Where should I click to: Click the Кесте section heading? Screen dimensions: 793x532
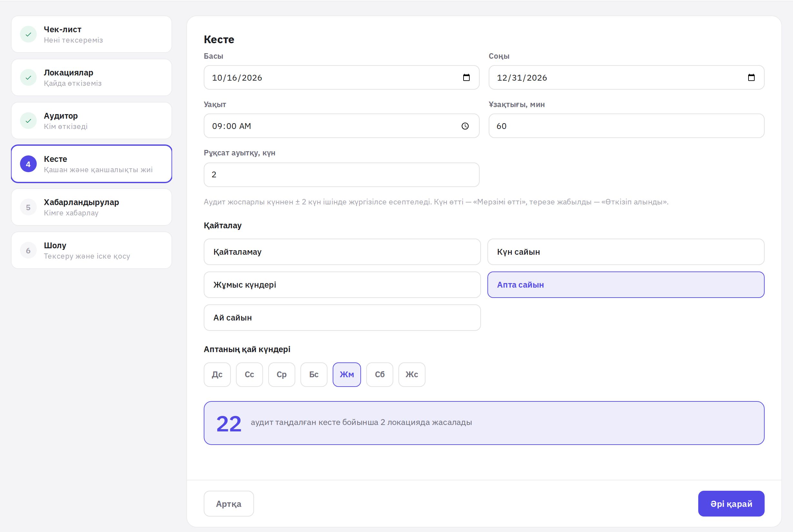pyautogui.click(x=219, y=39)
